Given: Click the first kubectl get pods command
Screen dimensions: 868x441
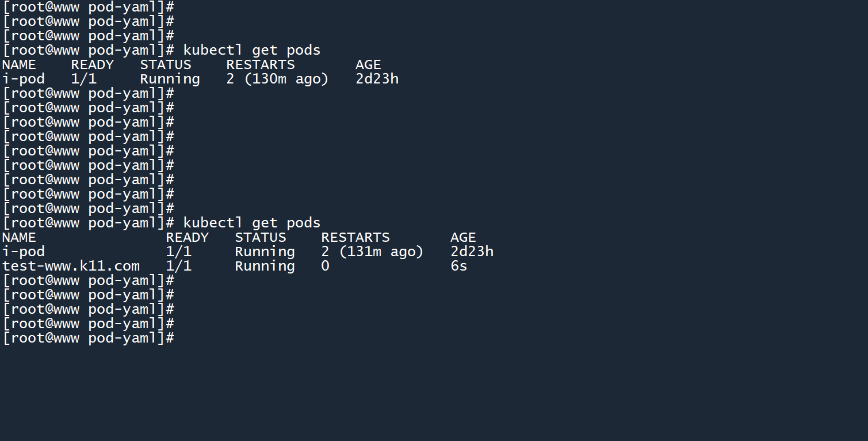Looking at the screenshot, I should tap(251, 50).
